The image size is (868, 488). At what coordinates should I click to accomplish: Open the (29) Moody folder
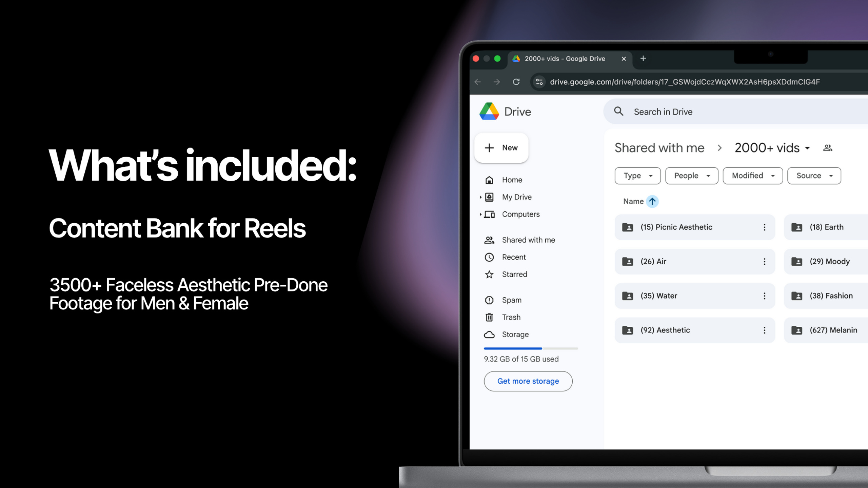point(826,262)
